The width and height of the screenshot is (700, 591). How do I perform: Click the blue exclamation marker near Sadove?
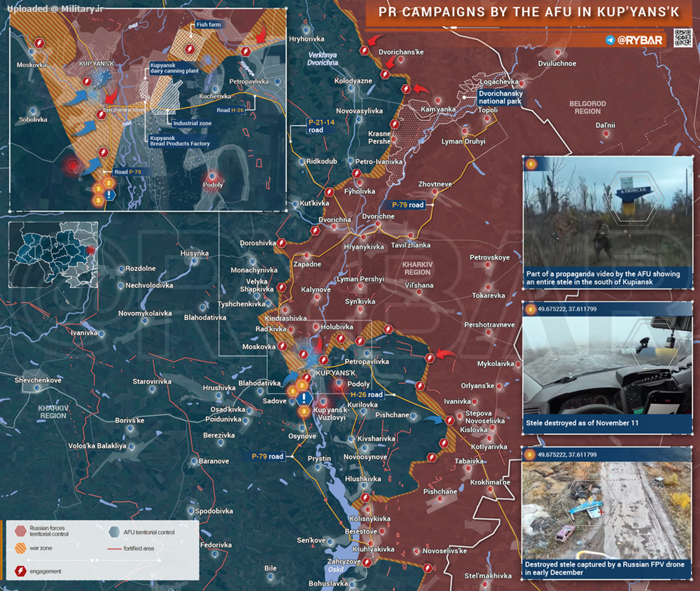click(x=304, y=398)
